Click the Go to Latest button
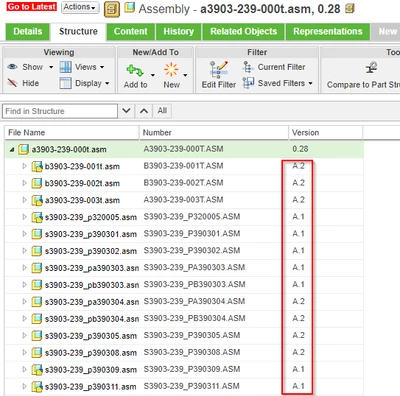The width and height of the screenshot is (400, 396). (x=32, y=7)
